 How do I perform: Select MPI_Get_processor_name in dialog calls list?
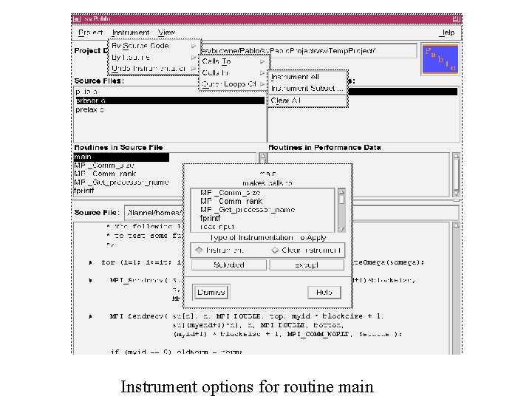coord(248,210)
